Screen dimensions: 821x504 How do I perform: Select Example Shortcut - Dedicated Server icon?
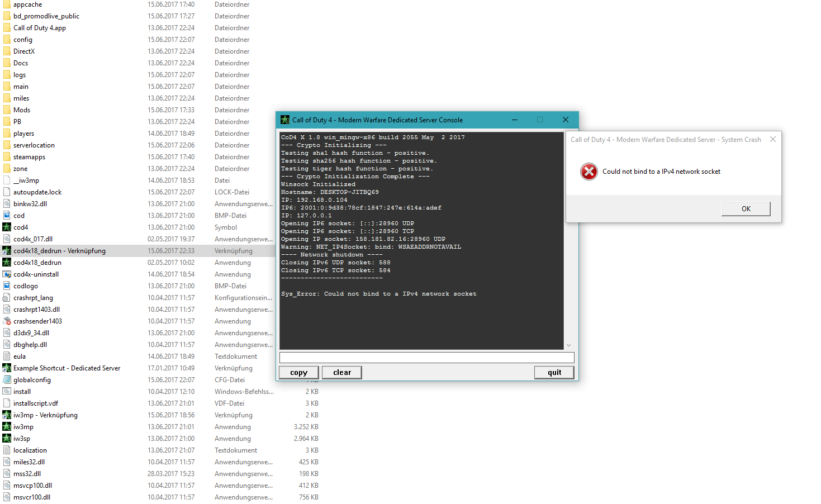click(x=7, y=368)
